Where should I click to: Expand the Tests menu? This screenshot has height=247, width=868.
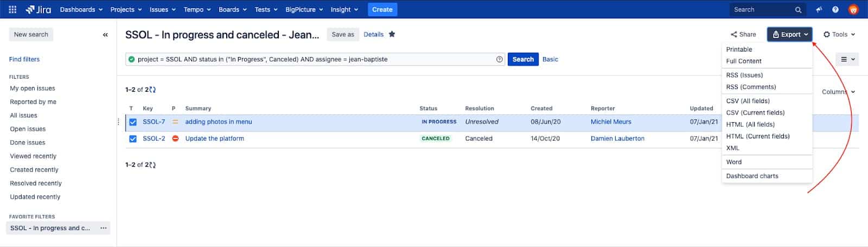266,10
